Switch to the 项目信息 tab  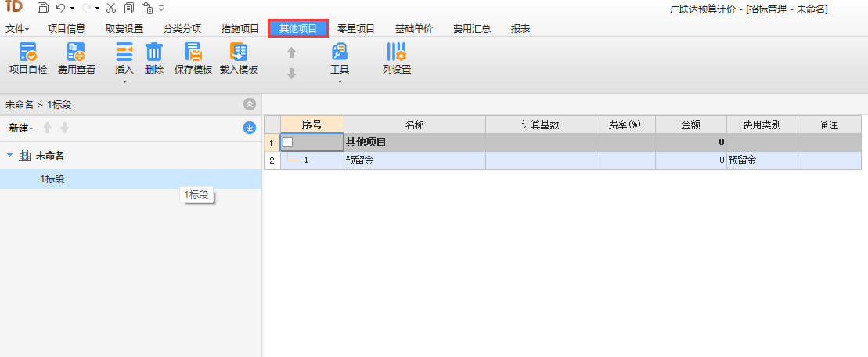coord(67,29)
